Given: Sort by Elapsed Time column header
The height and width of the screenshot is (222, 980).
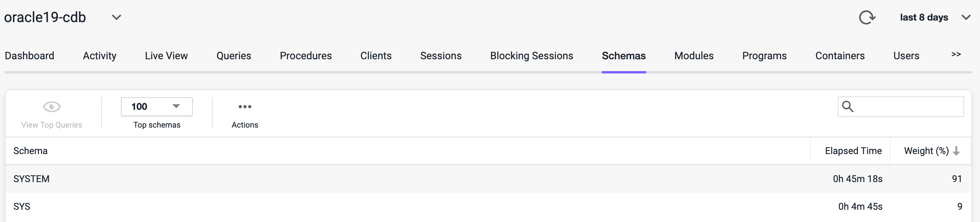Looking at the screenshot, I should [x=853, y=151].
